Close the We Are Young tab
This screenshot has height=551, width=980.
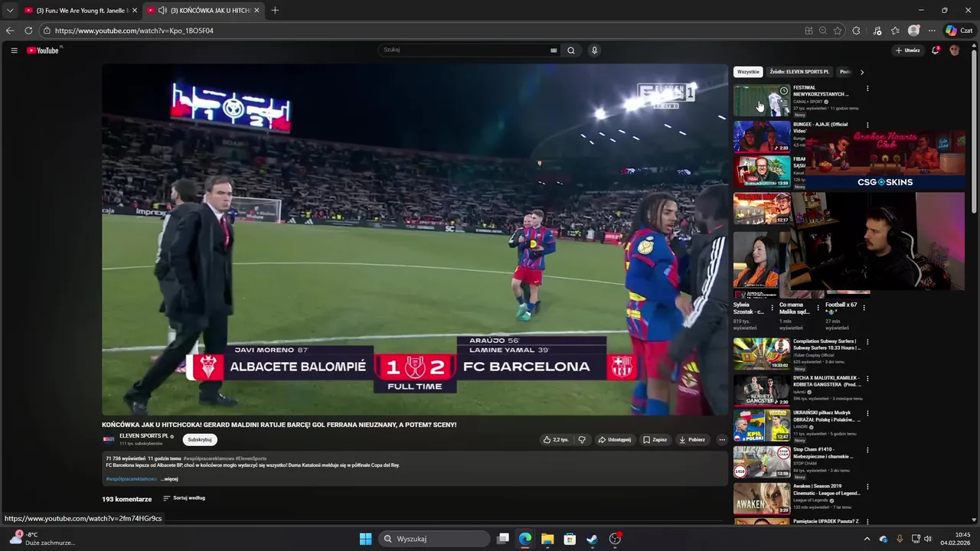click(135, 10)
